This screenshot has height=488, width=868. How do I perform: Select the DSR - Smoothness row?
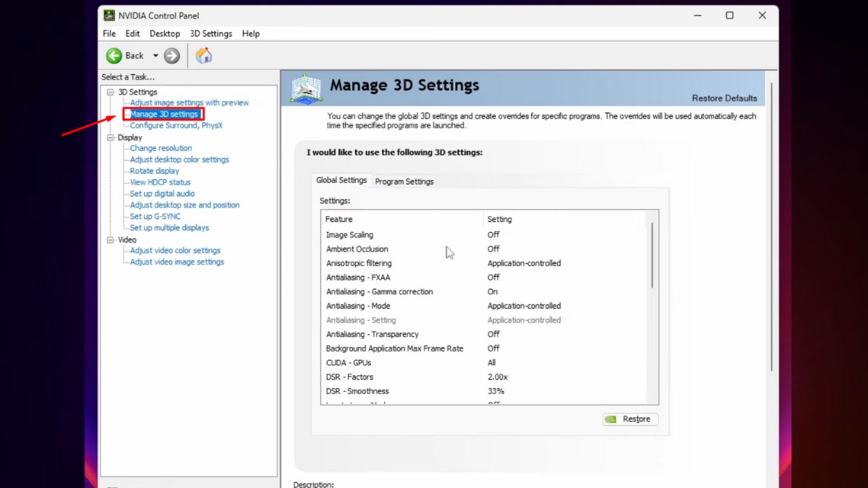485,391
